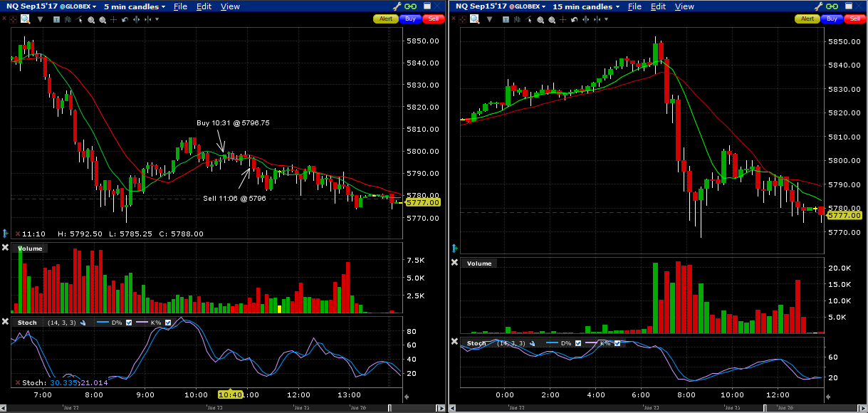The width and height of the screenshot is (868, 413).
Task: Expand the large down-triangle menu in 15 min toolbar
Action: tap(489, 20)
